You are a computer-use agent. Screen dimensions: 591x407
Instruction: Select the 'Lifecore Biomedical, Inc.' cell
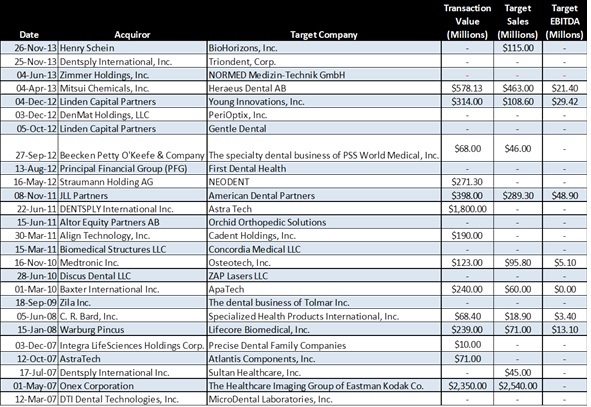point(324,330)
